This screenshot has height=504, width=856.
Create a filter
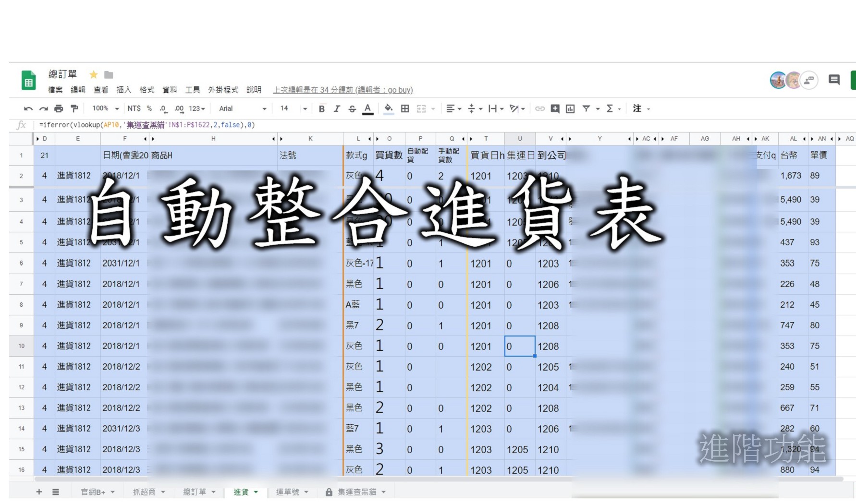587,108
